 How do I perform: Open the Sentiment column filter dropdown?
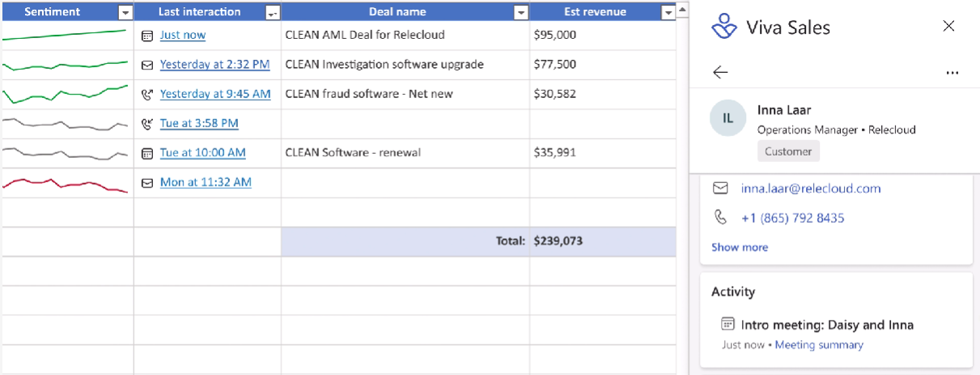(125, 12)
